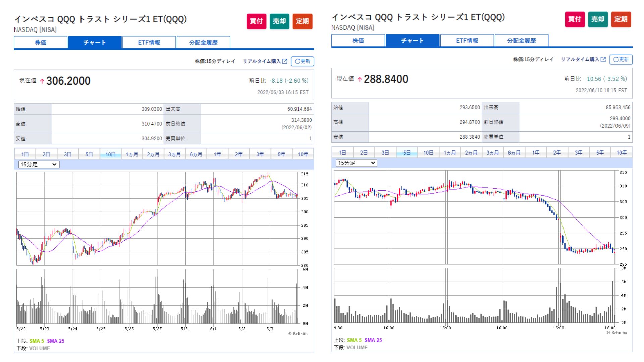This screenshot has height=362, width=644.
Task: Click the 買付 buy button in left panel
Action: pos(256,21)
